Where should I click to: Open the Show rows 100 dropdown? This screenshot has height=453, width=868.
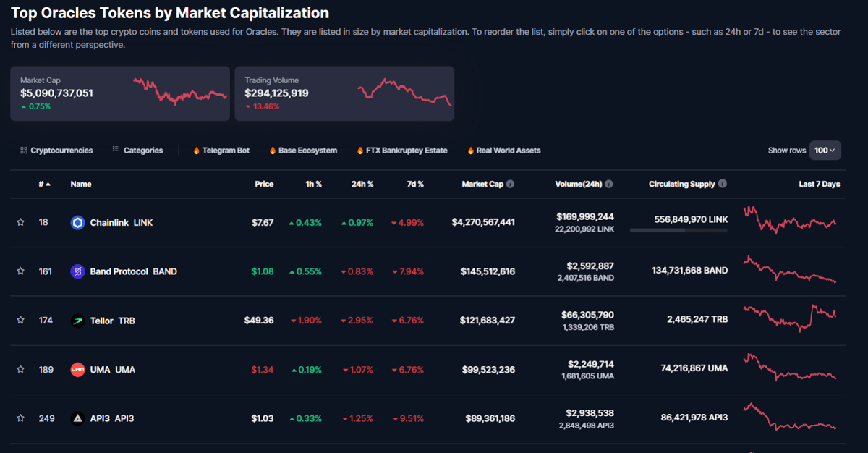click(x=825, y=151)
